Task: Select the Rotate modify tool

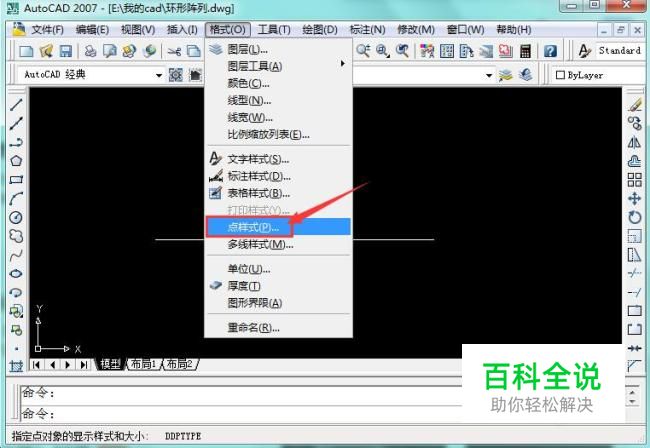Action: click(634, 217)
